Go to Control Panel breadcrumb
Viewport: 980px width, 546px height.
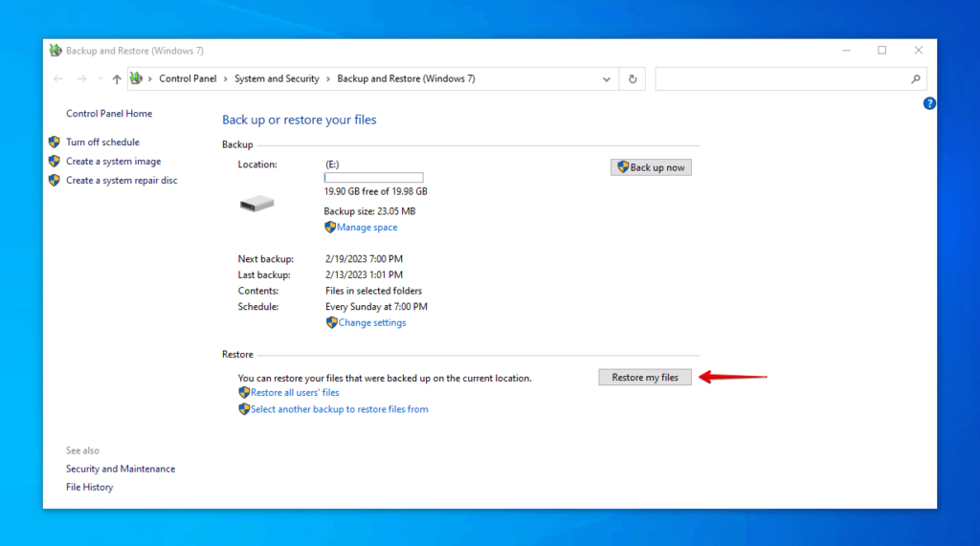pos(188,79)
